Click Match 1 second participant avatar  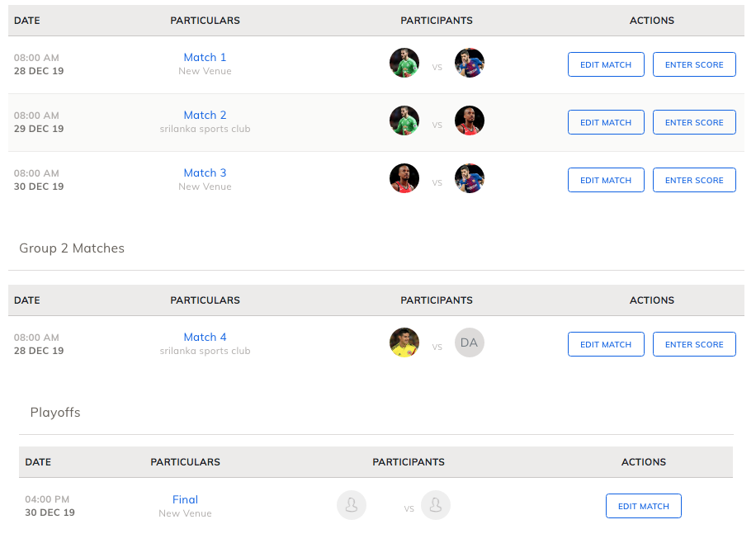coord(470,64)
